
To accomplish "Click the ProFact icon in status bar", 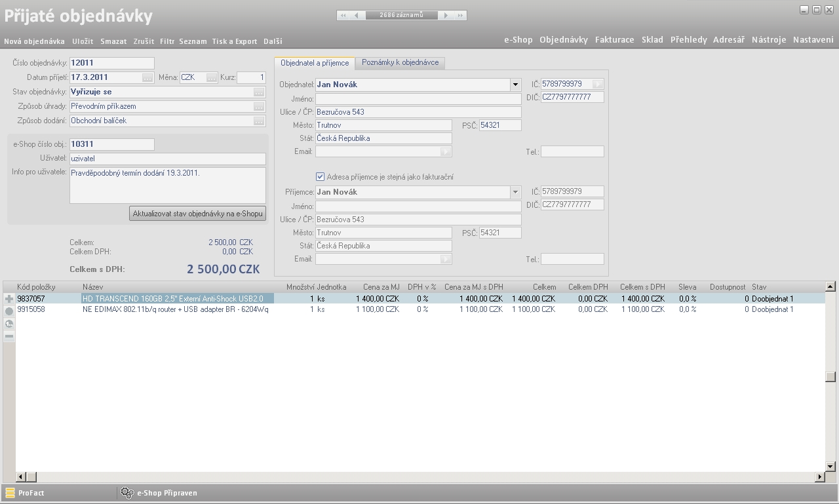I will pyautogui.click(x=10, y=493).
